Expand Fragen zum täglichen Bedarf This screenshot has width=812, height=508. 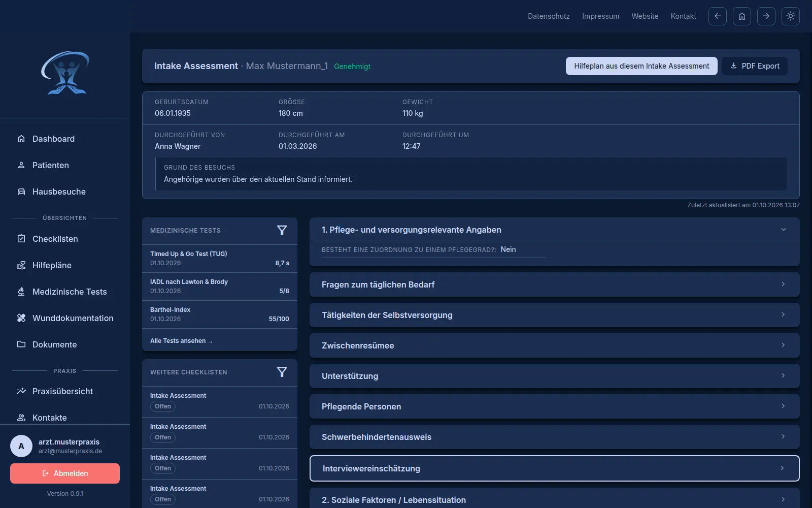(x=555, y=284)
